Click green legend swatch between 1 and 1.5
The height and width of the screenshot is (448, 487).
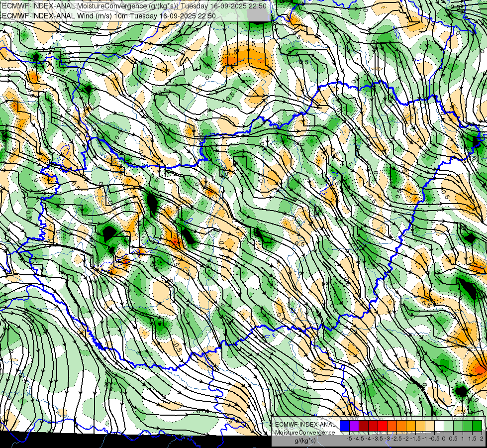pos(468,426)
